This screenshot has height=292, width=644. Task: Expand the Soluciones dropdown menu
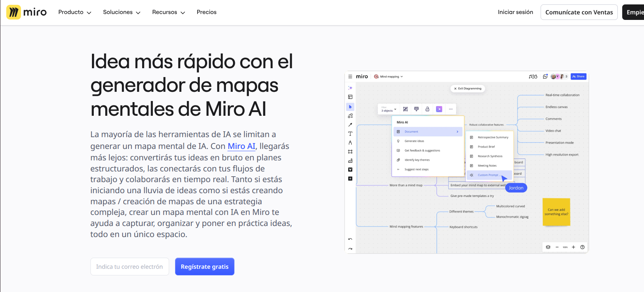point(121,12)
